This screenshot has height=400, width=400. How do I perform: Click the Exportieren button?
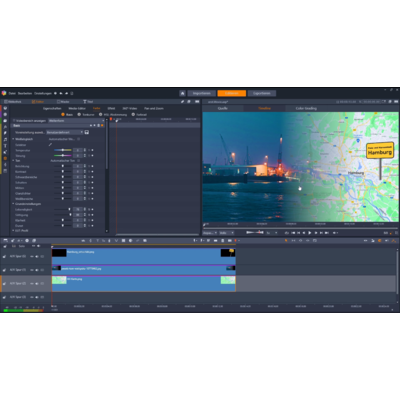[x=262, y=93]
